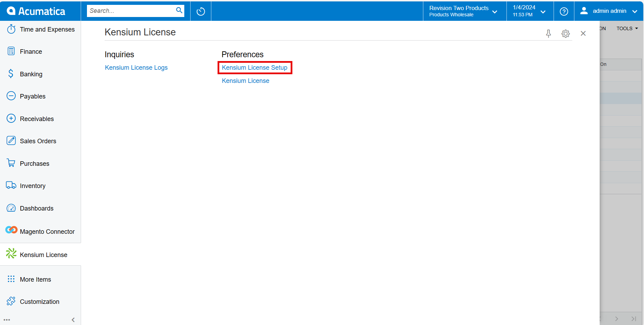This screenshot has height=325, width=644.
Task: Select the Magento Connector icon
Action: click(11, 230)
